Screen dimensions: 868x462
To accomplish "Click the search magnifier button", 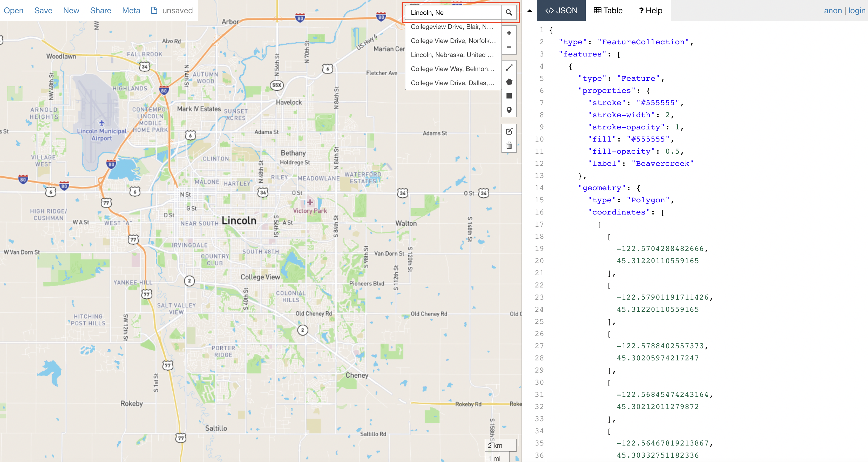I will click(509, 12).
